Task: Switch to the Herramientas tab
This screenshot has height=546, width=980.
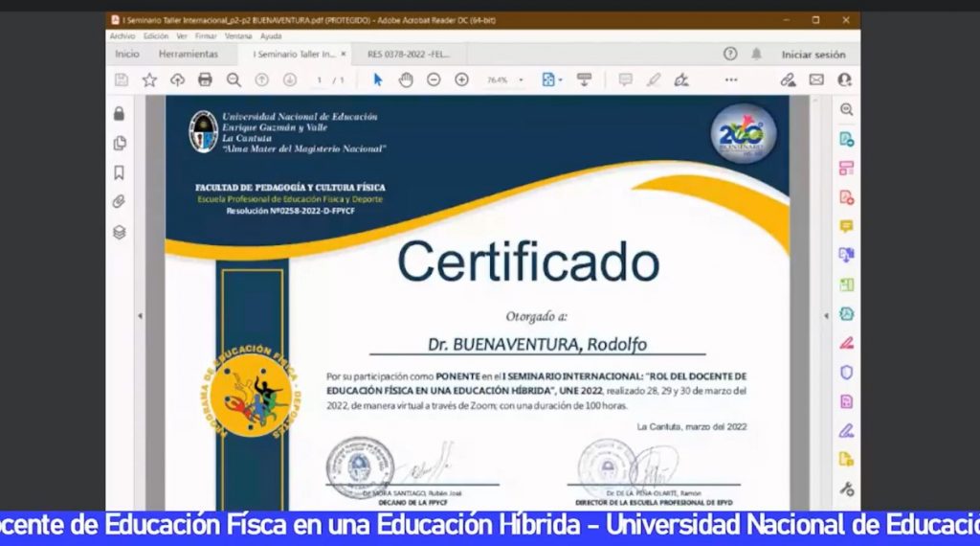Action: tap(189, 55)
